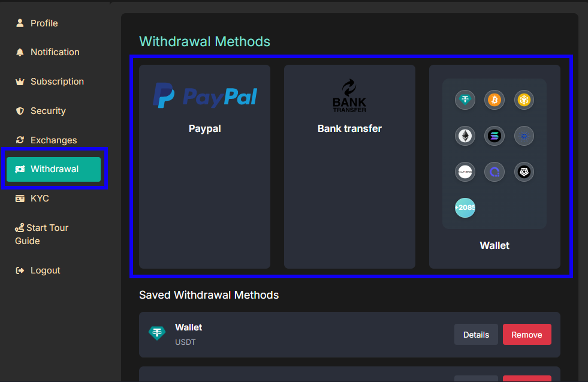Click the white MultiversX coin icon
The height and width of the screenshot is (382, 588).
click(465, 172)
